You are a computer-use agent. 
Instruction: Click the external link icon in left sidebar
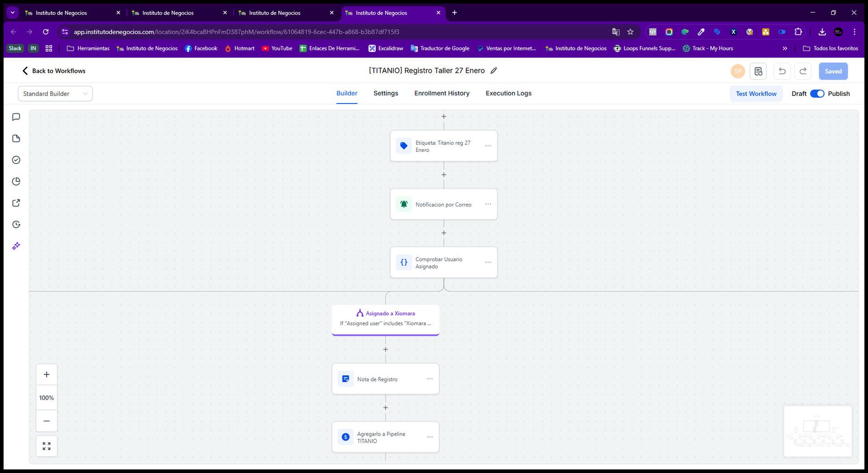16,203
